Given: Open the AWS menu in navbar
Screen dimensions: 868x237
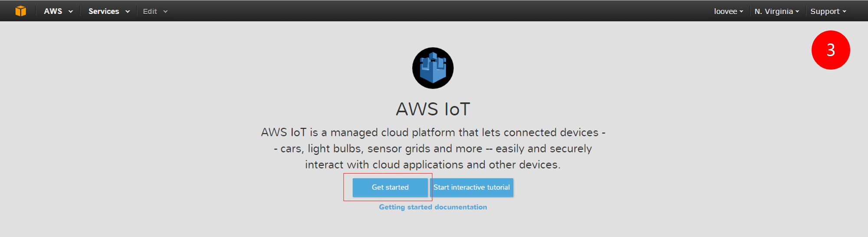Looking at the screenshot, I should [x=58, y=11].
